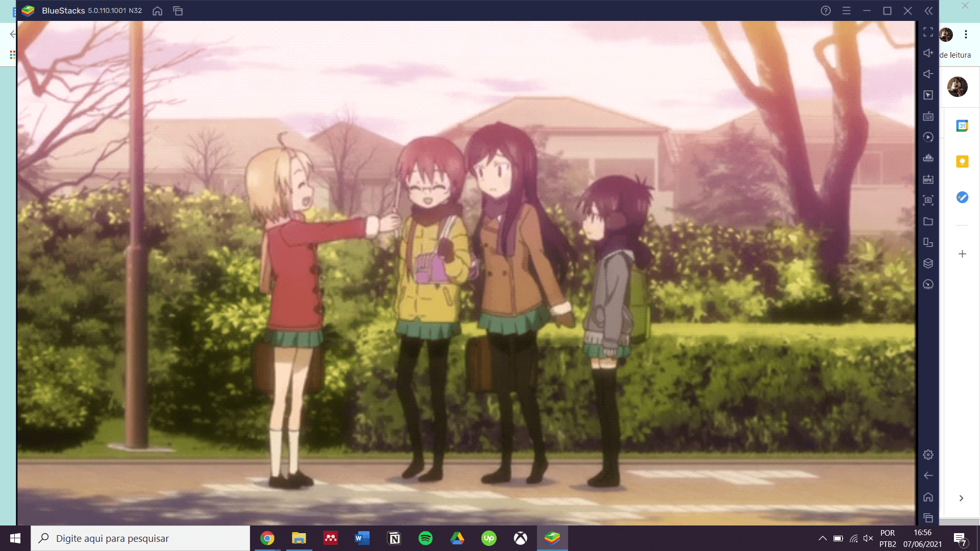Rotate the BlueStacks screen

[928, 242]
